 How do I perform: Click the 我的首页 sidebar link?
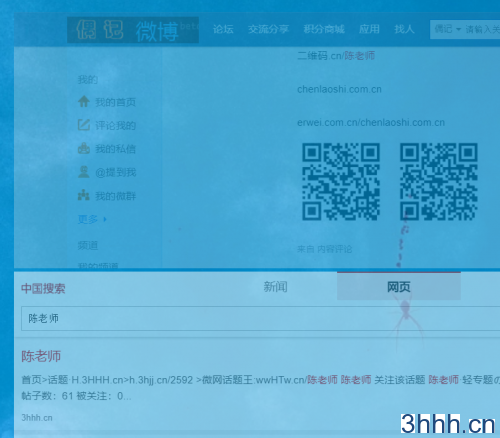(x=115, y=102)
